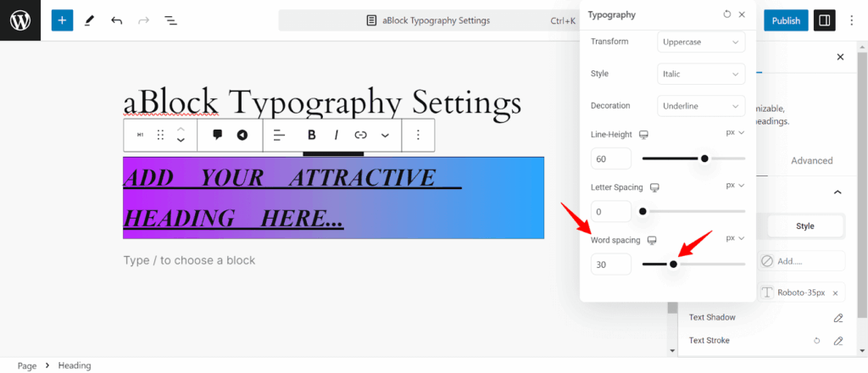This screenshot has height=373, width=868.
Task: Select the pencil Tools icon
Action: (89, 20)
